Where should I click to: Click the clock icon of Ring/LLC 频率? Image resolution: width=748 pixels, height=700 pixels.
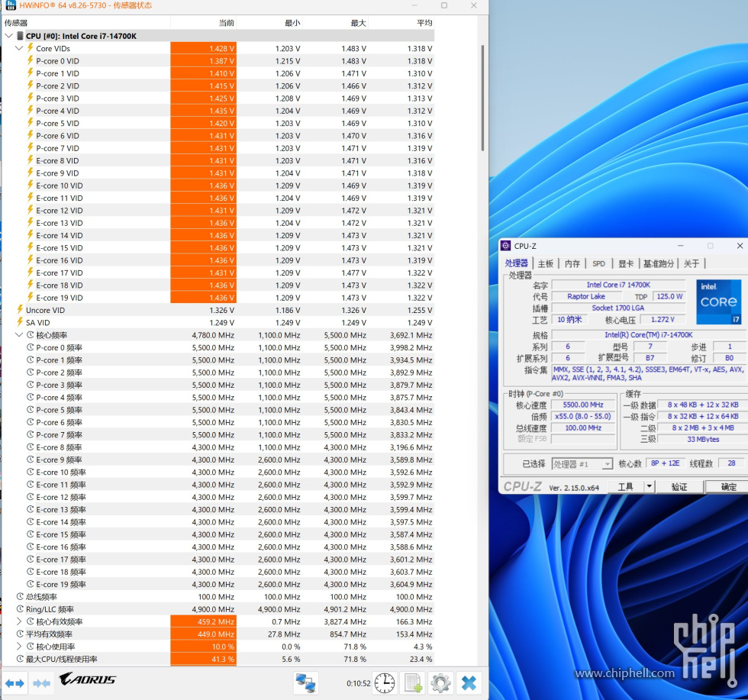click(x=20, y=609)
